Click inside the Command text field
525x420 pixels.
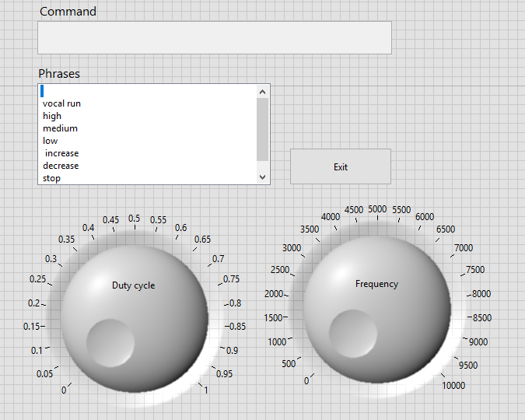pyautogui.click(x=214, y=37)
